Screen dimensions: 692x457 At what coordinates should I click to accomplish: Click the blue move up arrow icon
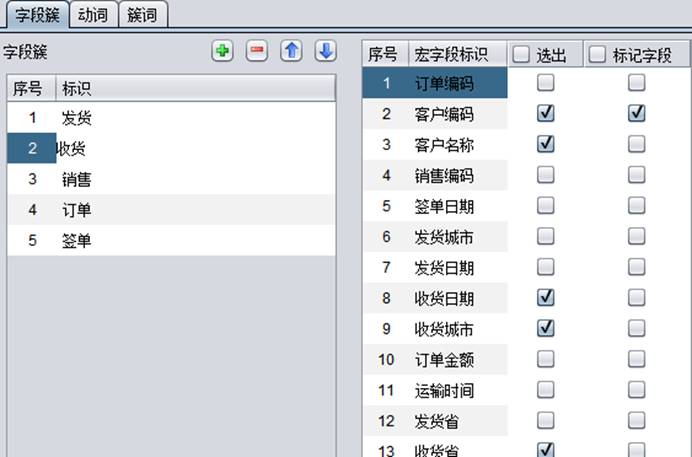click(291, 51)
